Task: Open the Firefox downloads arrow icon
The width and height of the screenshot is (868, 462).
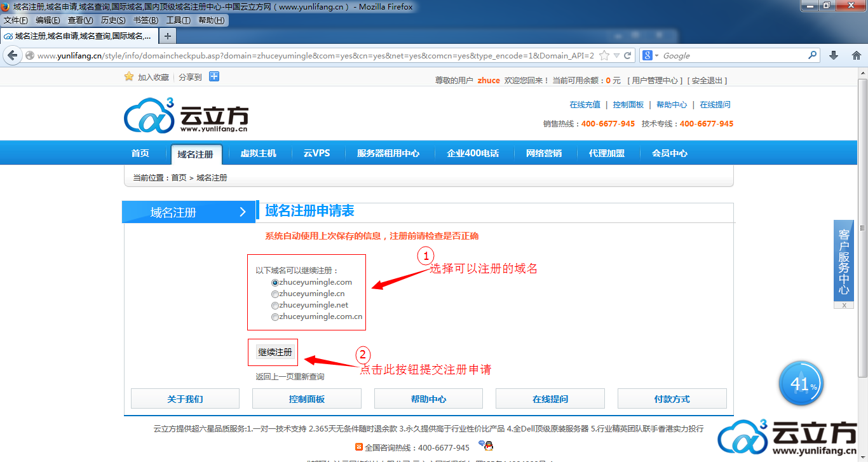Action: (x=834, y=56)
